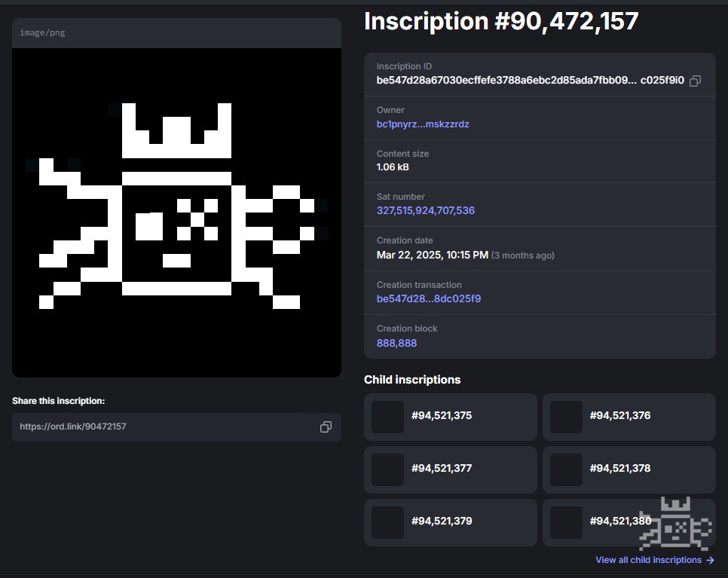Click View all child inscriptions link
The height and width of the screenshot is (578, 728).
click(655, 560)
